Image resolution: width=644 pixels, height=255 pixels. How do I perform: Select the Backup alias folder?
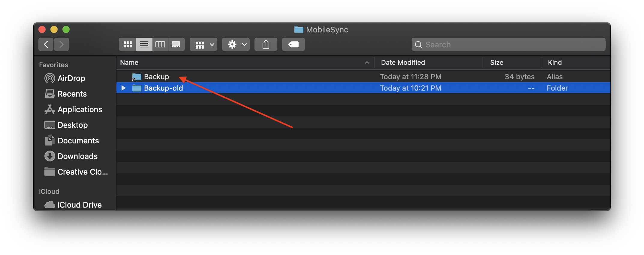click(156, 77)
